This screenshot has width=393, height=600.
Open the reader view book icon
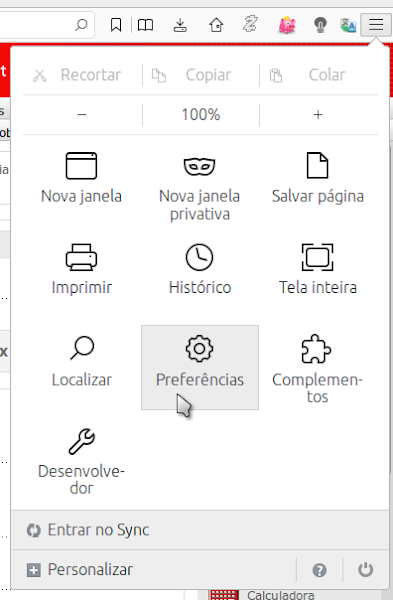click(x=145, y=25)
